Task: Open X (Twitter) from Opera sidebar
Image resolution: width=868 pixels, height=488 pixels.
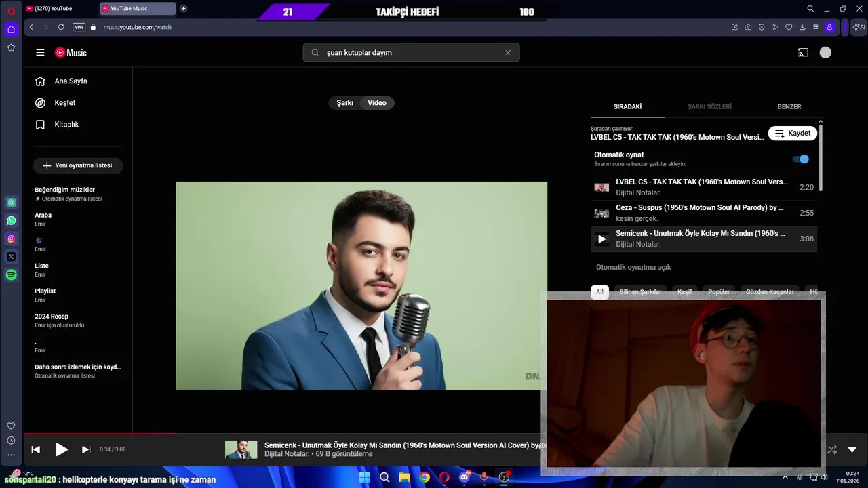Action: 11,257
